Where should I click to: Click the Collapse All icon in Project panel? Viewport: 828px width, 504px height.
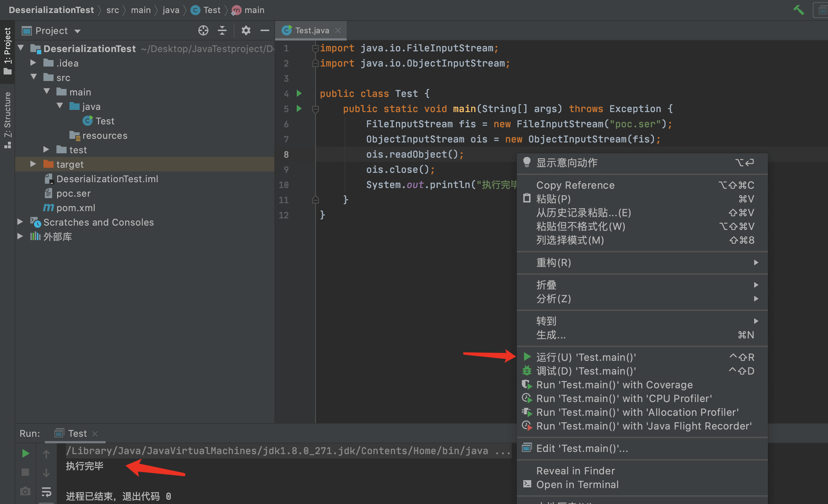click(x=222, y=31)
